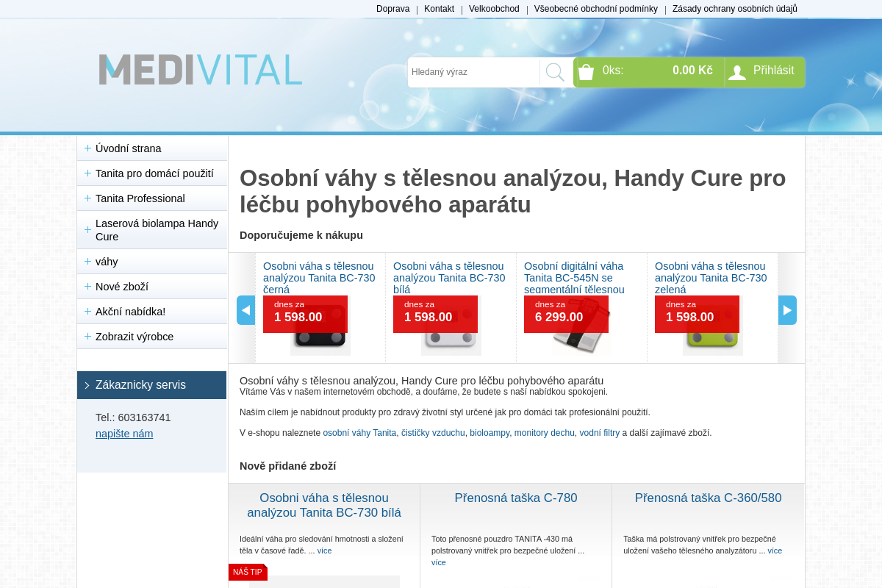Open carousel Tanita BC-730 černá title
882x588 pixels.
[319, 278]
